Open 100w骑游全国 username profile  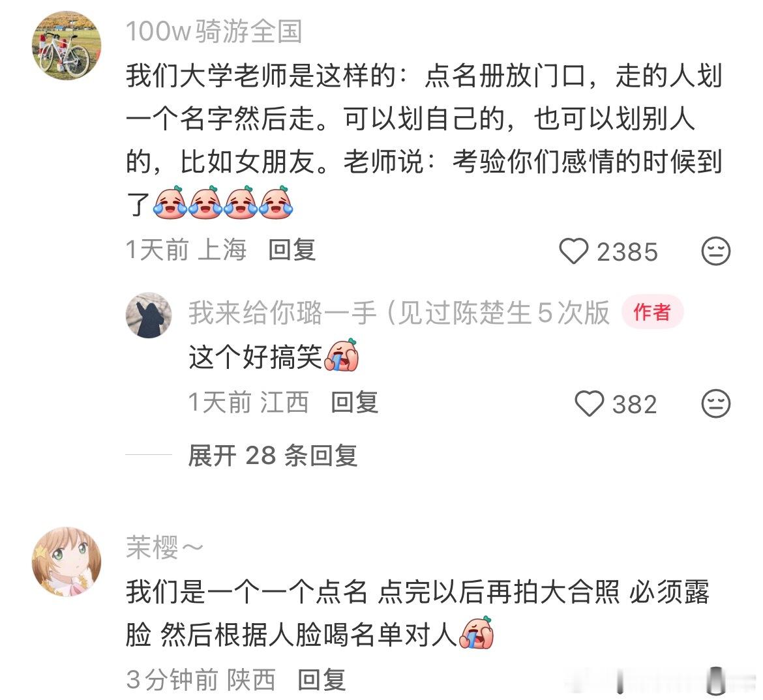[x=214, y=32]
